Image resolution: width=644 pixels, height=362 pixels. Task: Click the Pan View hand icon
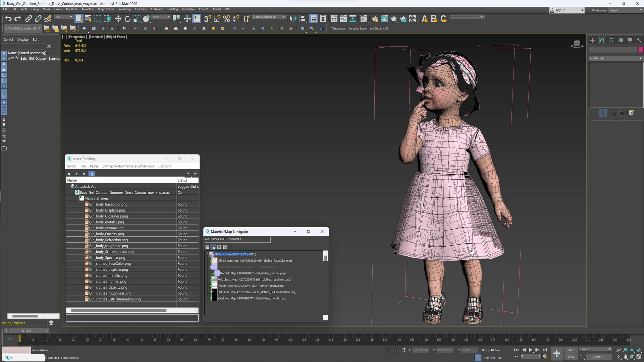(x=625, y=357)
